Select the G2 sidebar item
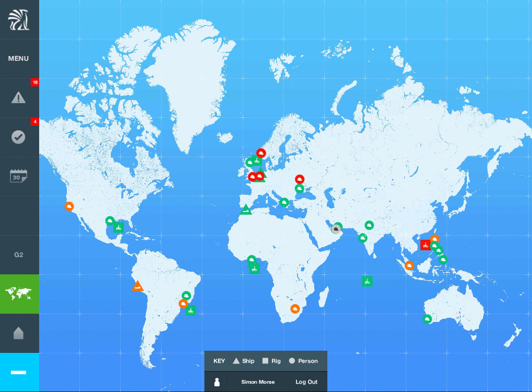532x392 pixels. pyautogui.click(x=19, y=255)
